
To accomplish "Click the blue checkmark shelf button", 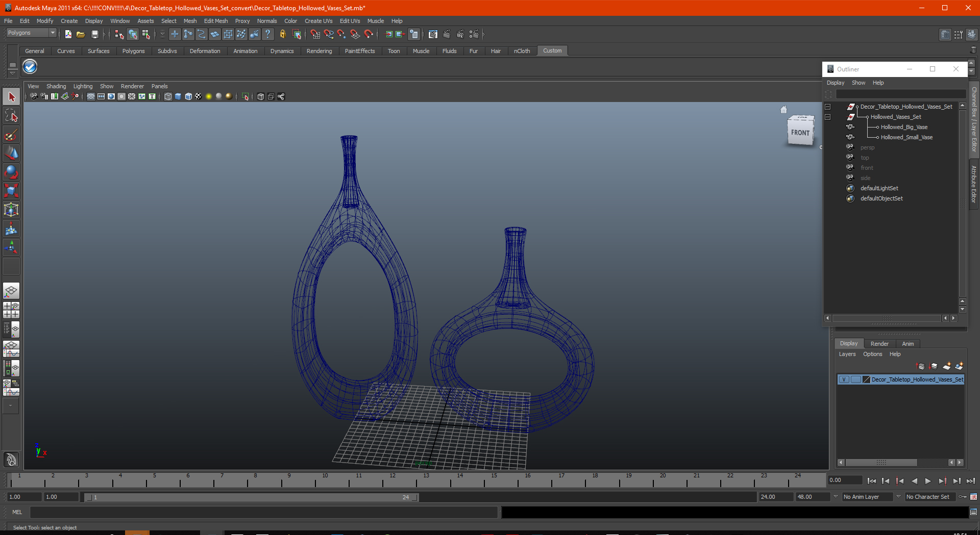I will tap(30, 67).
